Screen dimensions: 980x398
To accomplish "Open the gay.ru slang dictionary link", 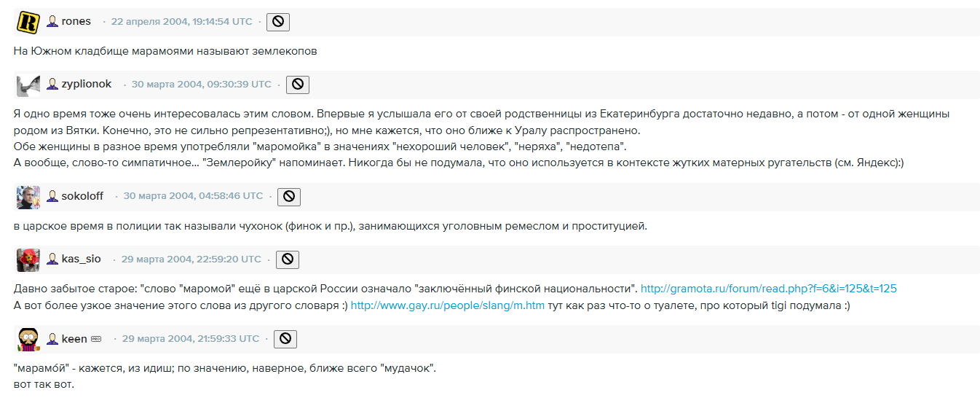I will 447,306.
